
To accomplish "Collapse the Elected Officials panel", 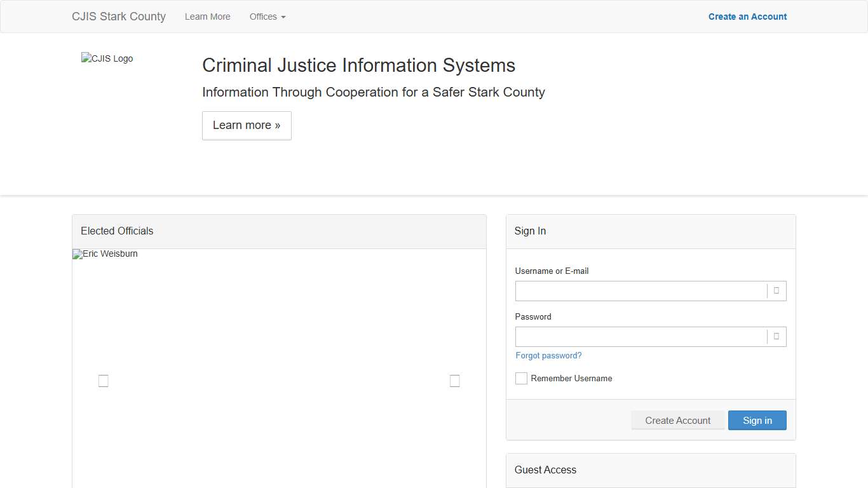I will [x=116, y=231].
